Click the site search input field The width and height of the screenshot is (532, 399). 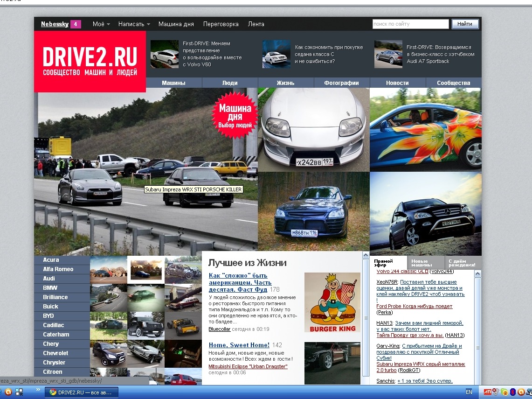[410, 24]
